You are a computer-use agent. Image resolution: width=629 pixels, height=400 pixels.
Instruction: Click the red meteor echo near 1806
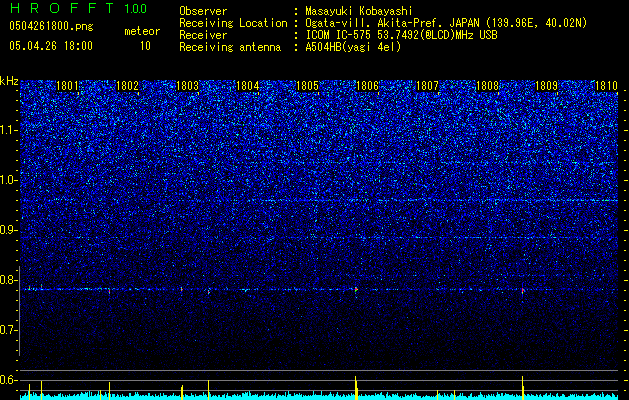[x=356, y=289]
